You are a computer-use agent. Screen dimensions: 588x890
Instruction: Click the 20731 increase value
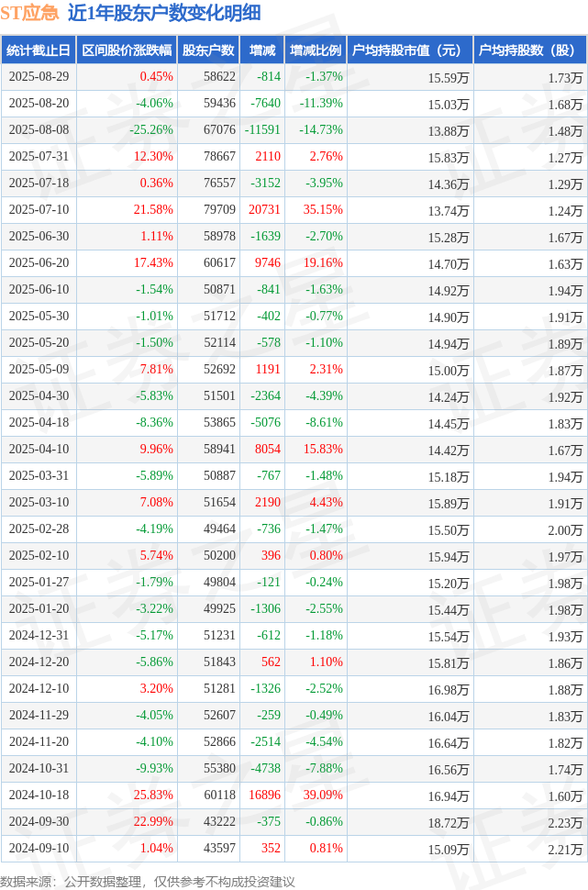click(262, 210)
